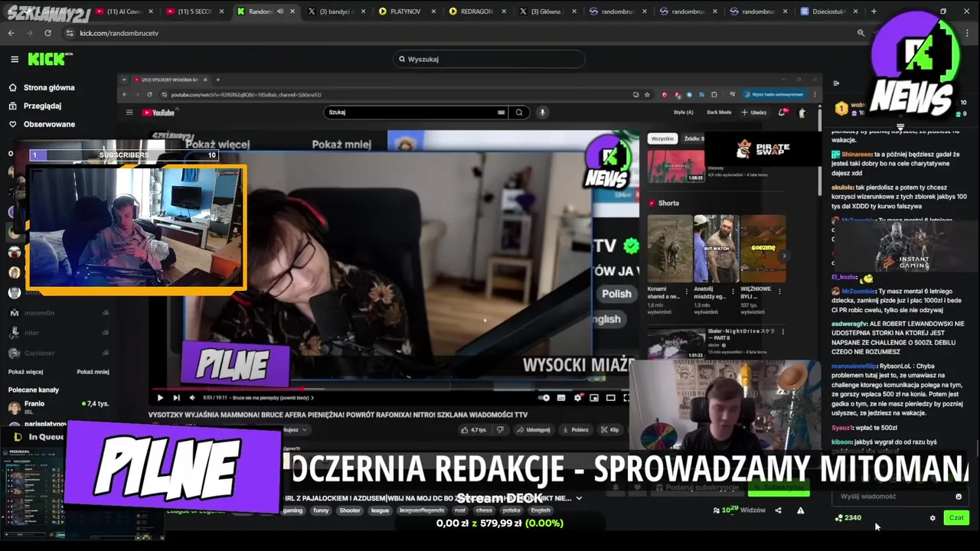
Task: Open a new browser tab with plus
Action: click(874, 11)
